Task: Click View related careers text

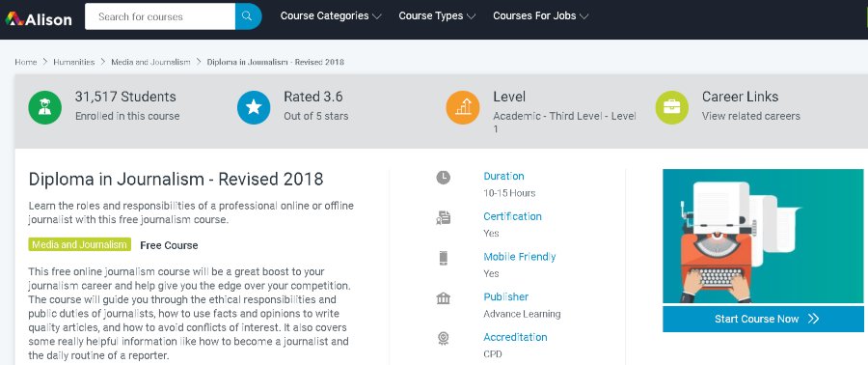Action: pyautogui.click(x=750, y=116)
